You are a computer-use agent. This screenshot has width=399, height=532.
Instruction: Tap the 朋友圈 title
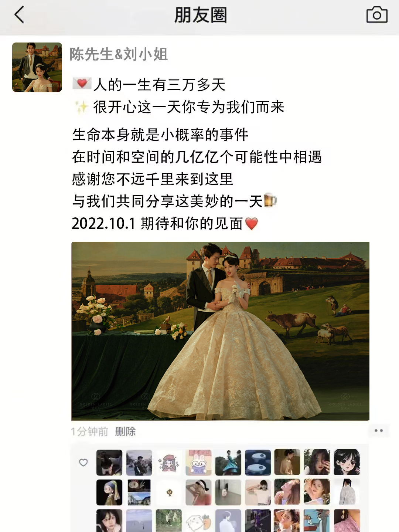click(200, 15)
